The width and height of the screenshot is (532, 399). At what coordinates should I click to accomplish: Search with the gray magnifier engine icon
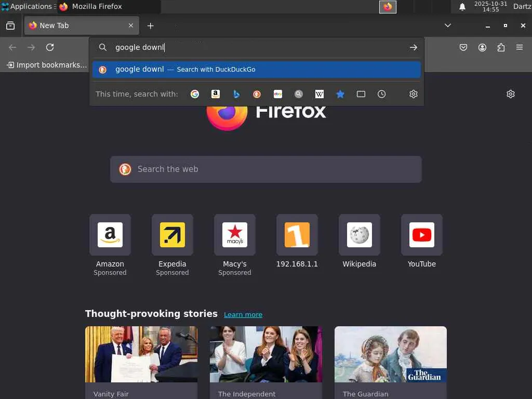tap(299, 94)
